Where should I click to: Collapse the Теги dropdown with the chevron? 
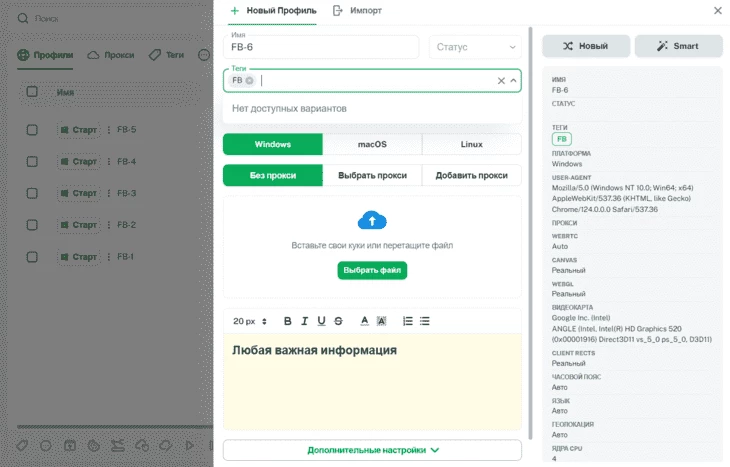[514, 81]
